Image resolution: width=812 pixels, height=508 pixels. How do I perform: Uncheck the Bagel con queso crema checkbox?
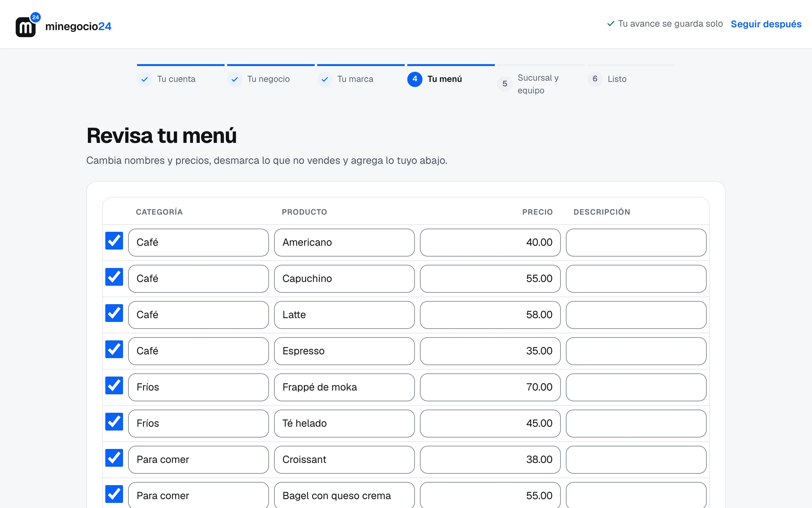114,494
